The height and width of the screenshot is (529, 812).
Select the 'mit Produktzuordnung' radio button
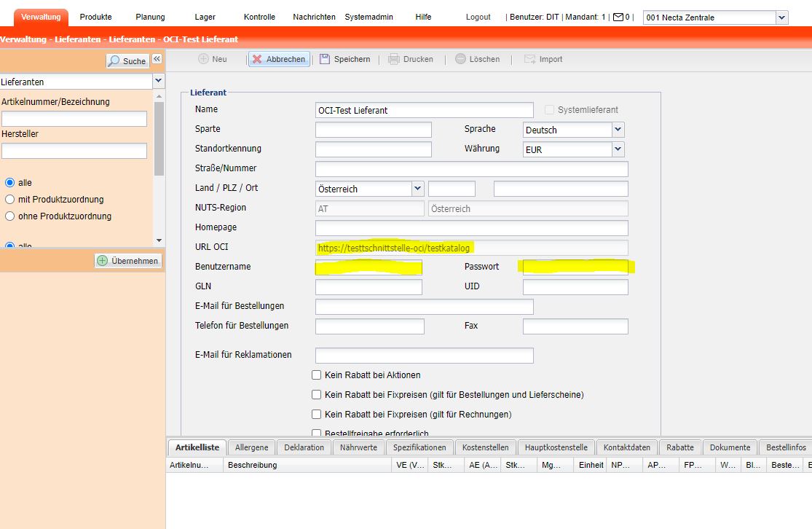(x=10, y=200)
